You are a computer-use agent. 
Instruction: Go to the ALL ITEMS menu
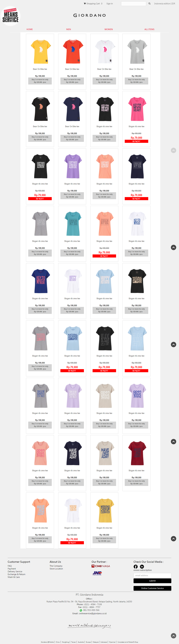click(x=149, y=29)
